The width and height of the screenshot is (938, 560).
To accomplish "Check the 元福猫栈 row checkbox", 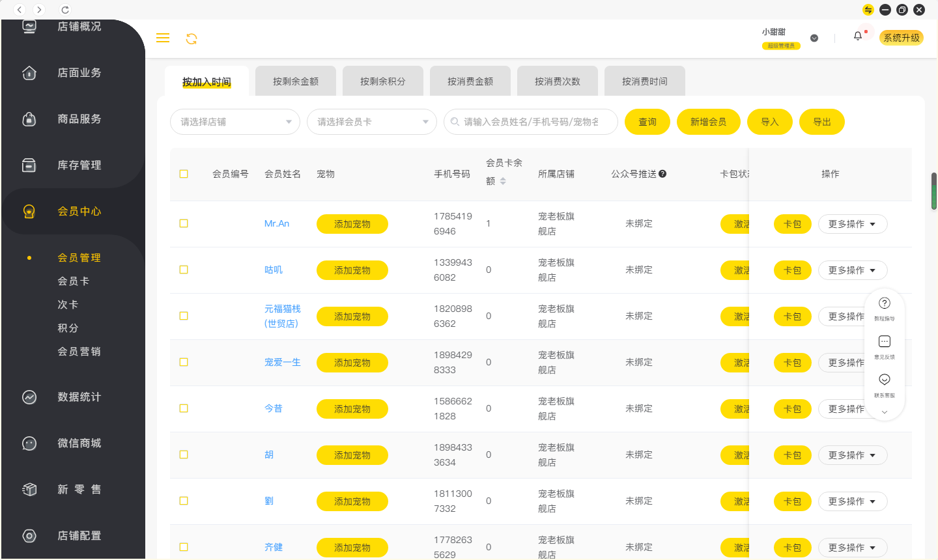I will [184, 316].
